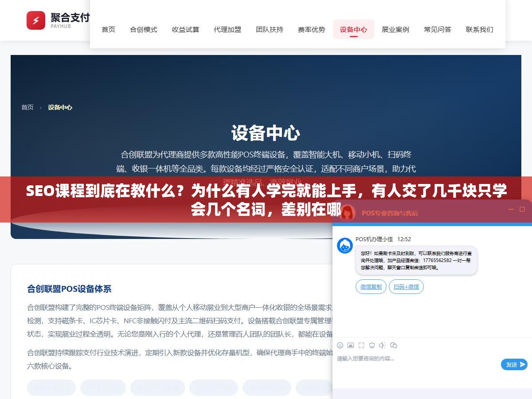Click the screenshot capture icon in chat
The image size is (532, 399).
361,345
